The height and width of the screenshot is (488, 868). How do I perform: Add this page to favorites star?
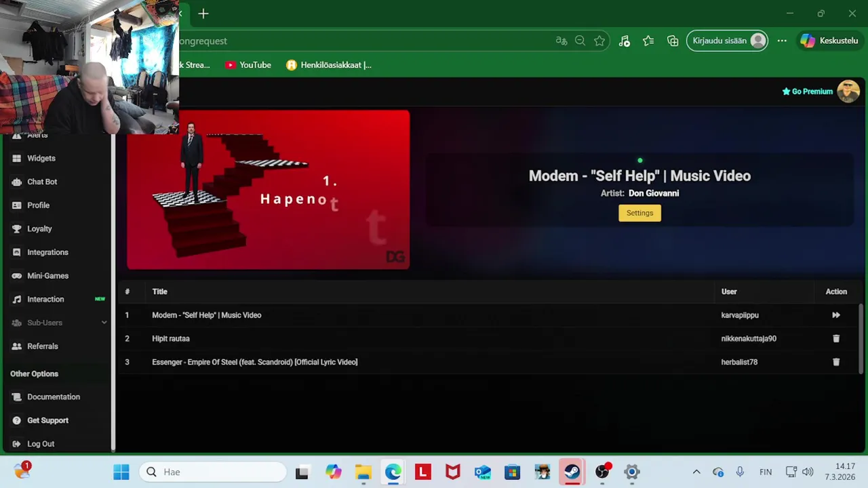[x=599, y=41]
